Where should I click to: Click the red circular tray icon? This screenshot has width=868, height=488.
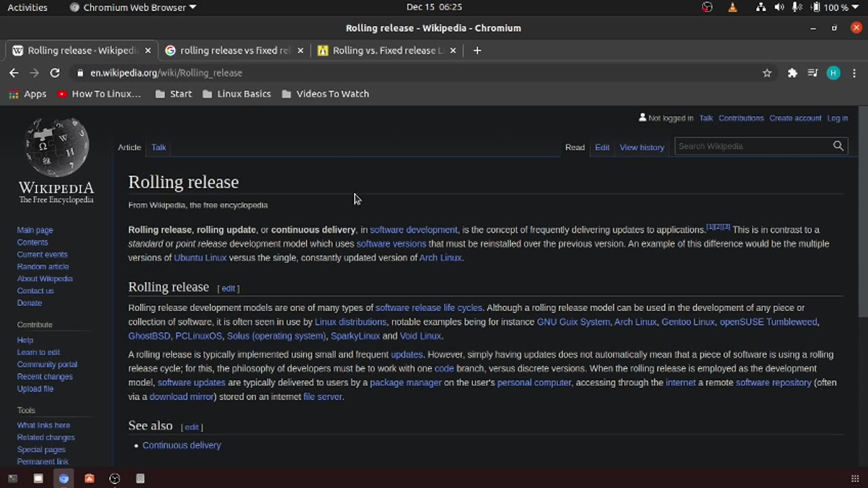click(707, 7)
